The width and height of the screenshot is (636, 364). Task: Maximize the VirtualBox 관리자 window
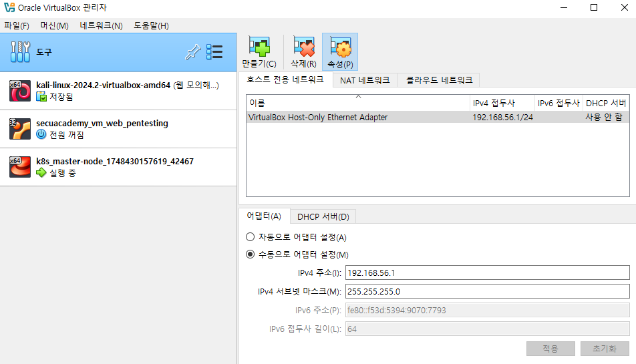tap(594, 8)
